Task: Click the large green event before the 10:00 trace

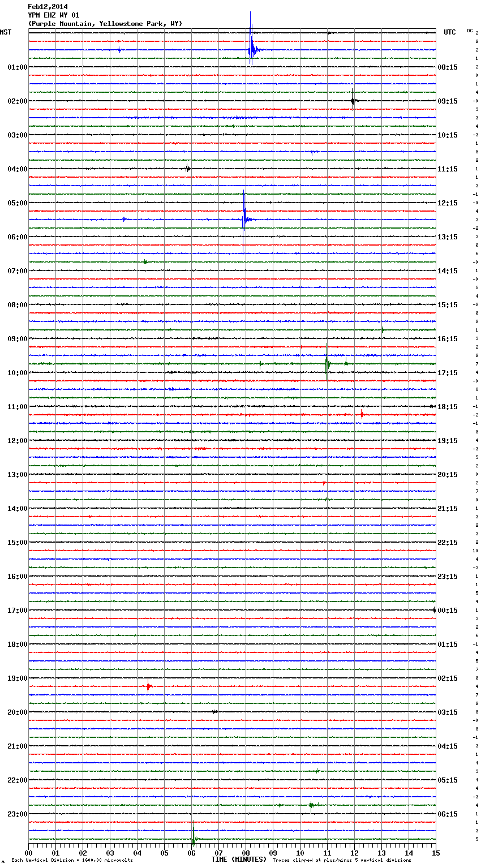Action: pos(327,363)
